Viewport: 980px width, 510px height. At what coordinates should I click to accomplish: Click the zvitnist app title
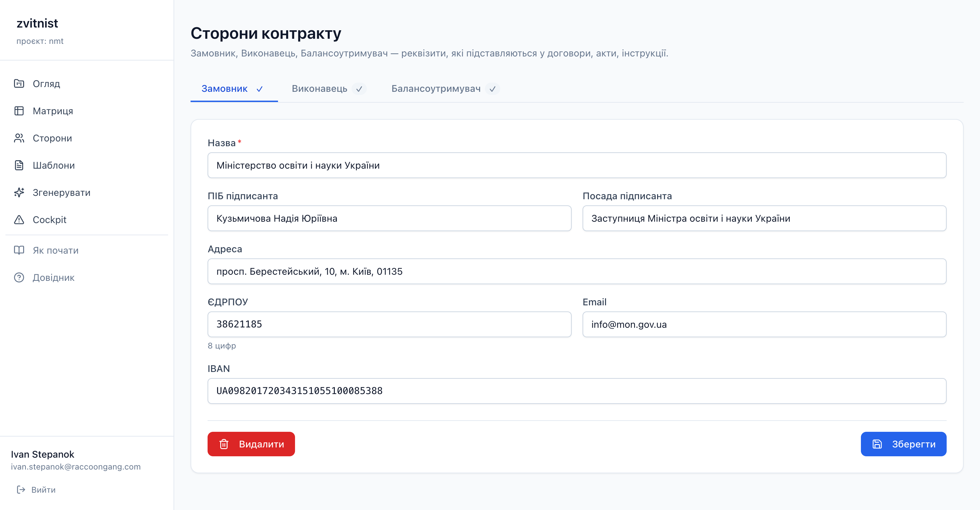(37, 23)
